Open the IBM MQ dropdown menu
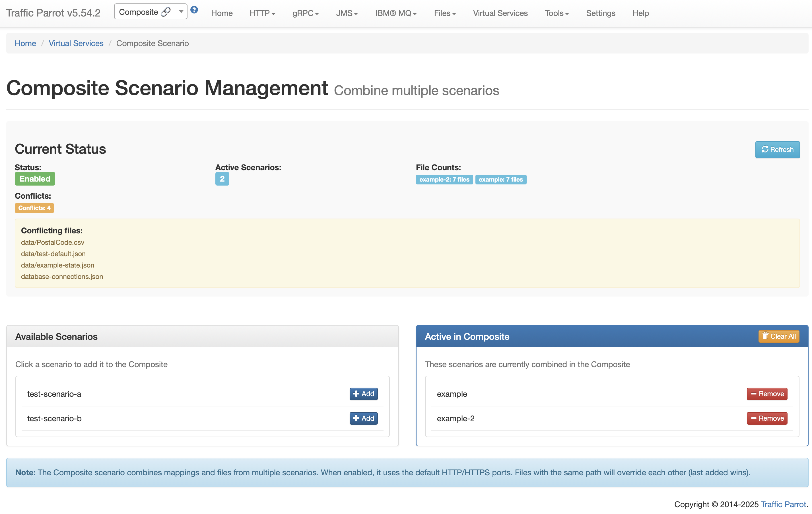Image resolution: width=812 pixels, height=514 pixels. [x=395, y=13]
